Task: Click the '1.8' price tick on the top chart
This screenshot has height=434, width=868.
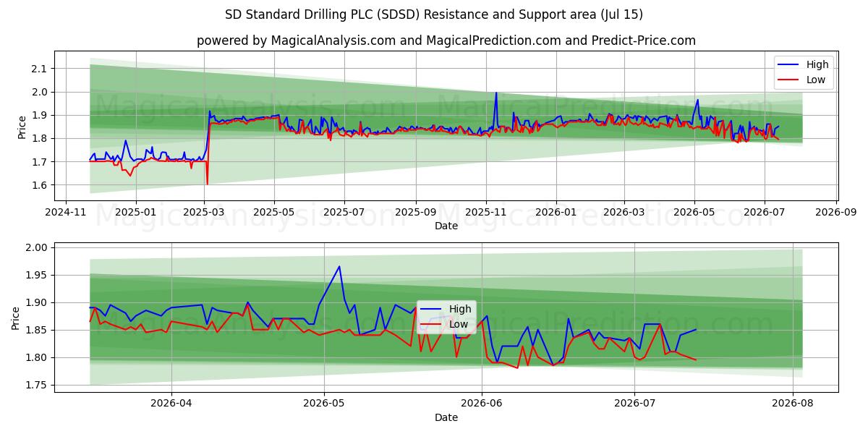Action: pyautogui.click(x=40, y=138)
